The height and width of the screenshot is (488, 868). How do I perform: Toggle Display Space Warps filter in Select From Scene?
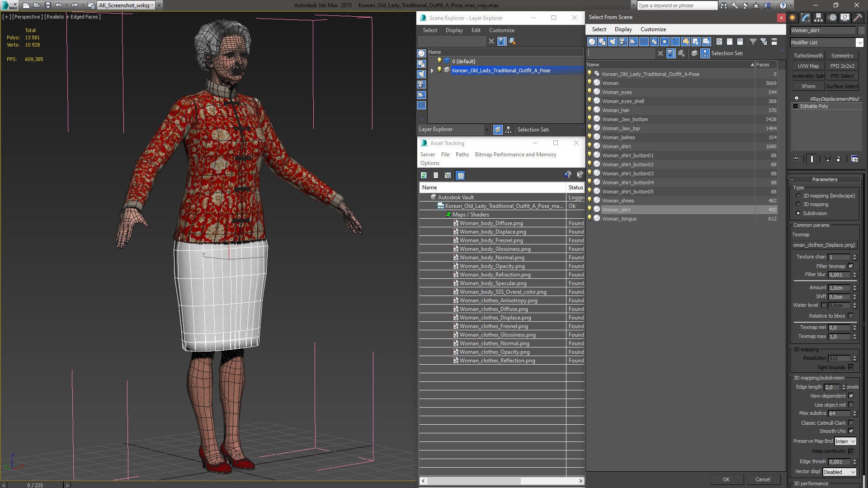[644, 42]
